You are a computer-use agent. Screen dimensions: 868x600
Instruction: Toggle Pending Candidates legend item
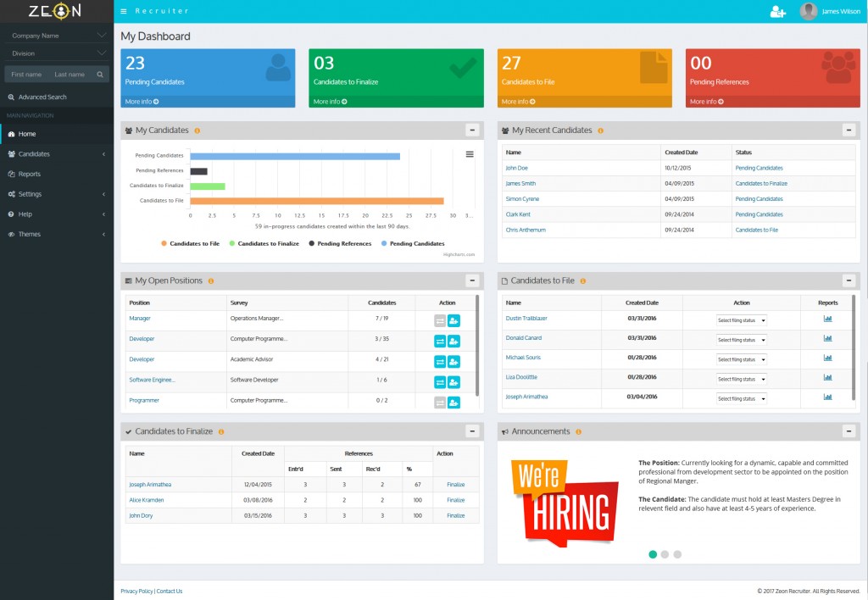coord(413,243)
